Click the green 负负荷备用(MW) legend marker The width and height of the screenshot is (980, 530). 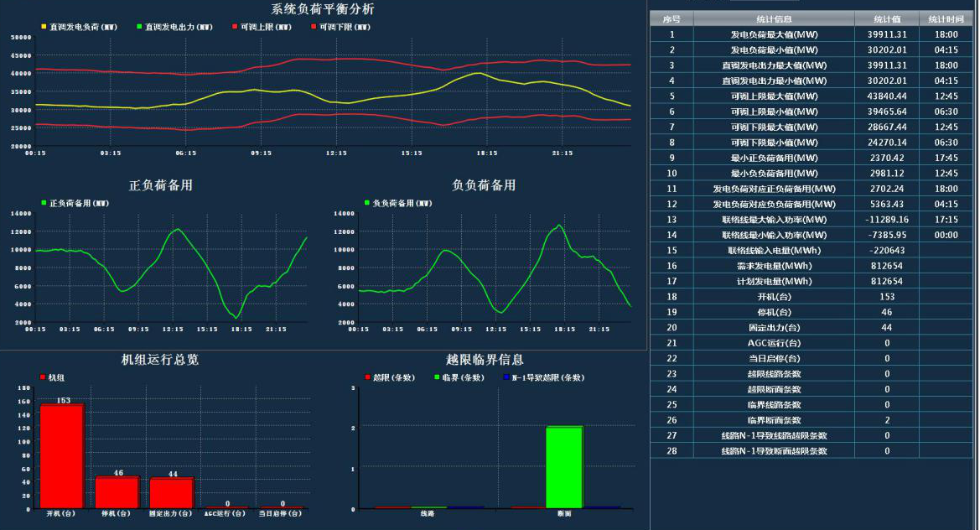point(366,203)
